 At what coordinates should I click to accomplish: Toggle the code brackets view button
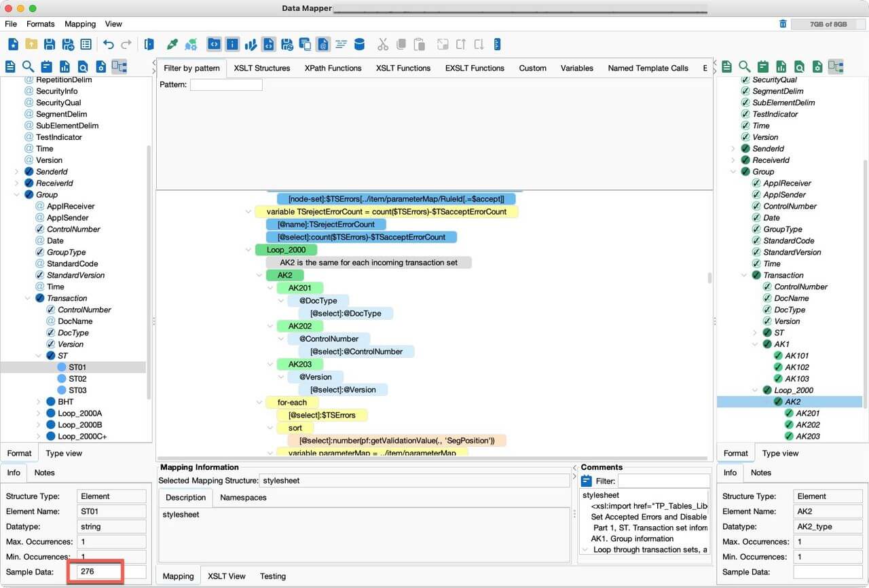(x=214, y=44)
